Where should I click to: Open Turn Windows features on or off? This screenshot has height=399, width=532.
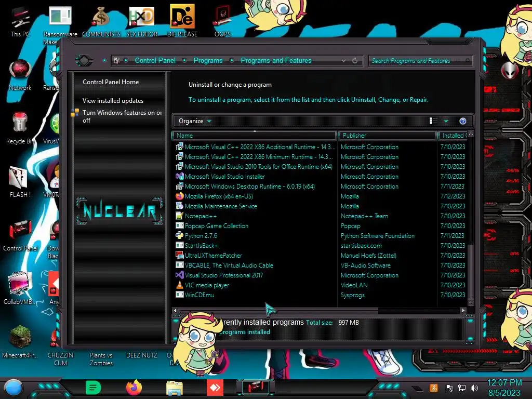click(x=122, y=116)
